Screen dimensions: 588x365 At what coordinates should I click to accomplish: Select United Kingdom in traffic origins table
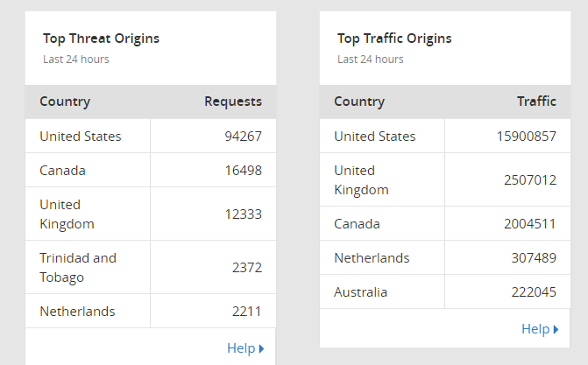coord(361,179)
